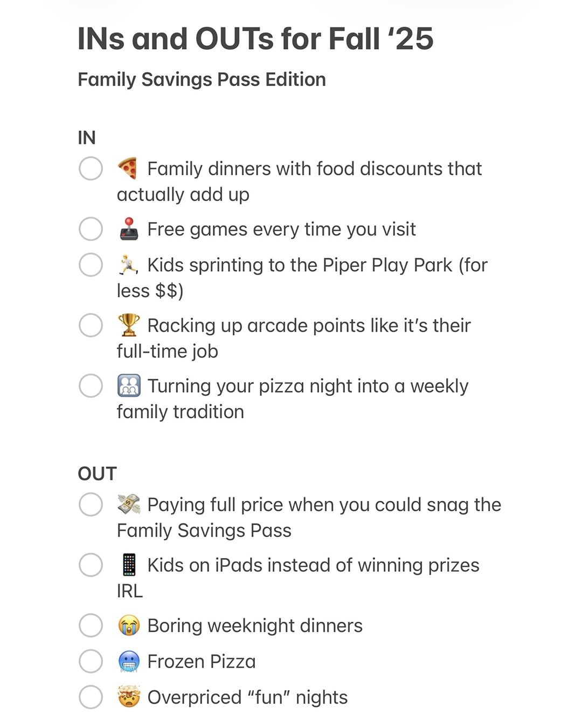The width and height of the screenshot is (582, 728).
Task: Check the 'Racking up arcade points' circle
Action: [x=91, y=325]
